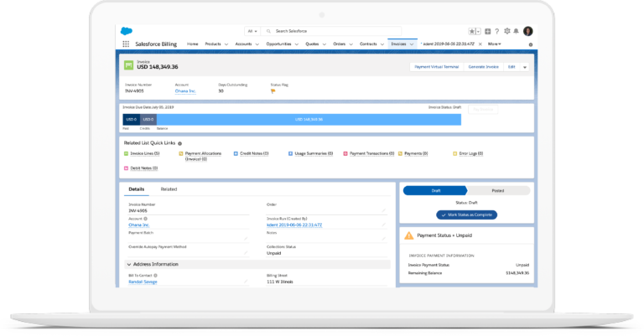Viewport: 644px width, 336px height.
Task: Click the edit navigation pencil icon
Action: (x=531, y=44)
